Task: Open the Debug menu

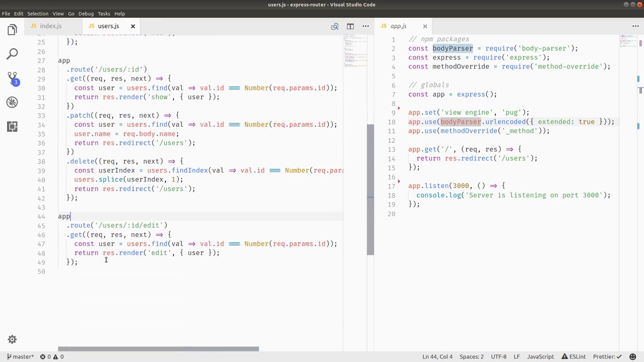Action: [86, 14]
